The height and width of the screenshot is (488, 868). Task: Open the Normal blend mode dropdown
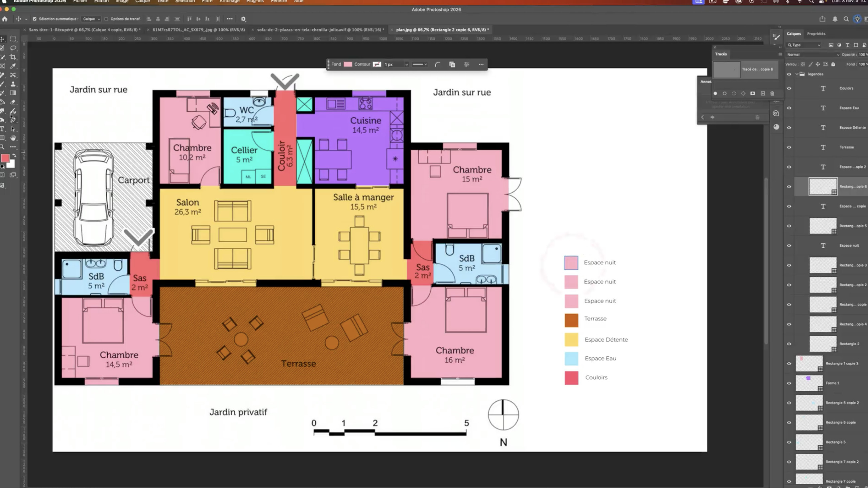(812, 54)
